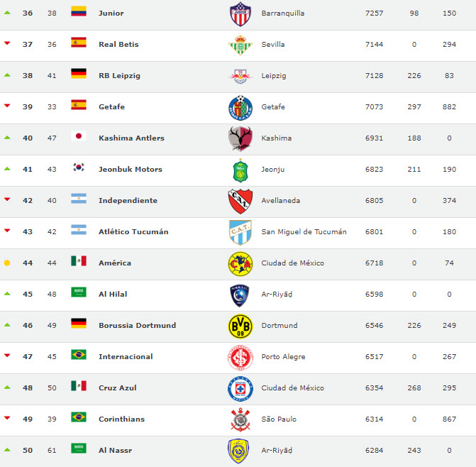Click the Porto Alegre city text
476x467 pixels.
click(x=284, y=356)
